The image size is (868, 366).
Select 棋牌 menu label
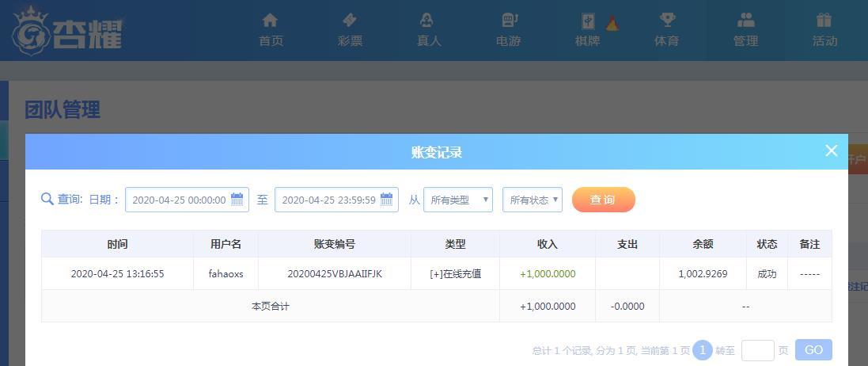[x=587, y=41]
